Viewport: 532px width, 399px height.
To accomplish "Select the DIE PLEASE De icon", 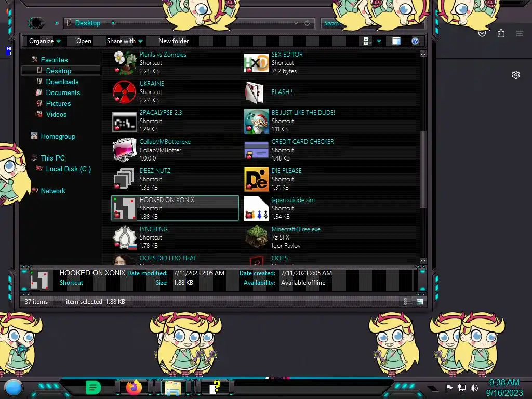I will pyautogui.click(x=257, y=179).
